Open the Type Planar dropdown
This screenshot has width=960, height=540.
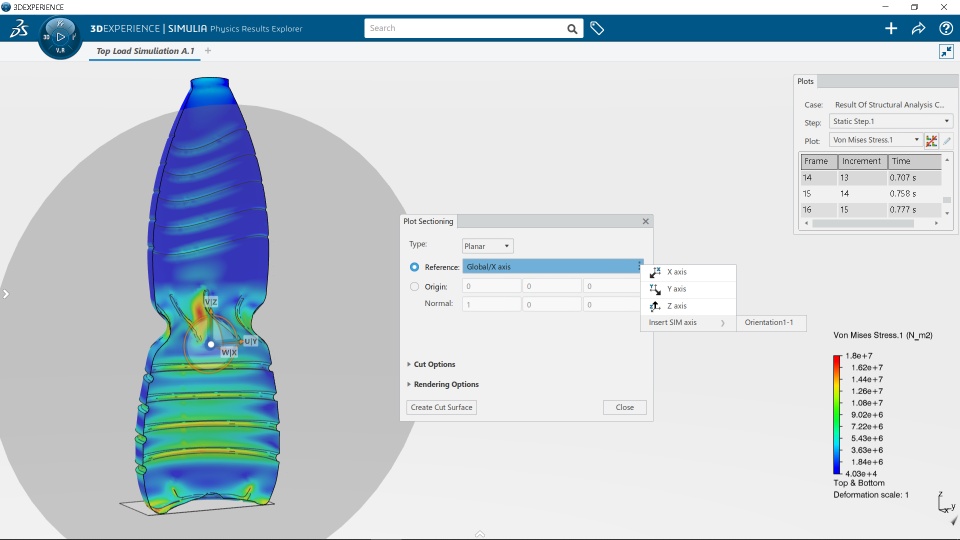point(487,246)
